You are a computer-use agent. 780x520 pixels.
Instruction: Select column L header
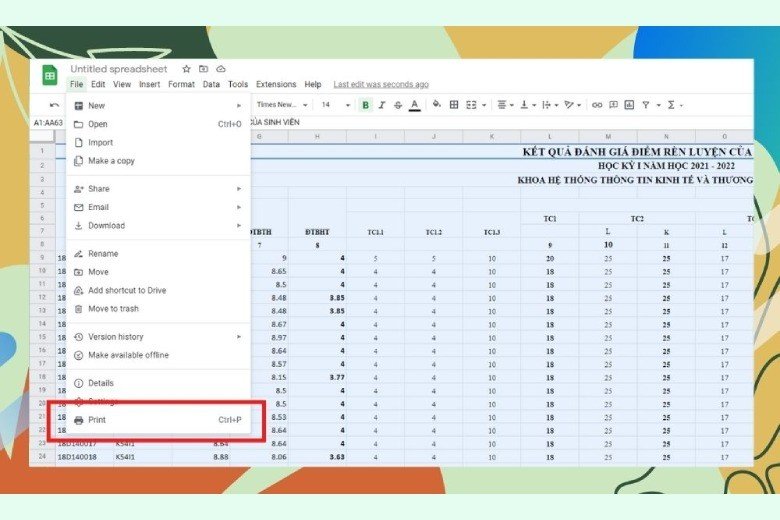550,136
